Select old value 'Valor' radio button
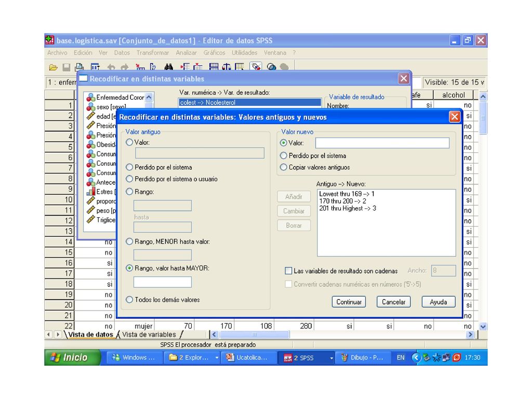 click(x=129, y=142)
